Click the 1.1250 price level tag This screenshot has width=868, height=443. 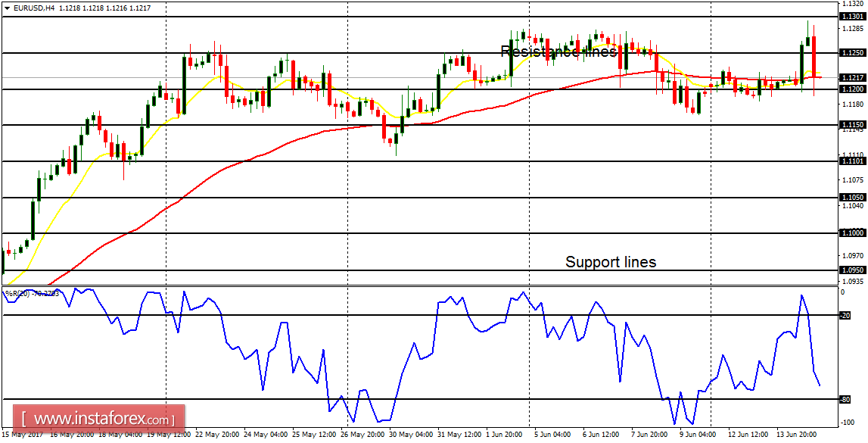853,52
